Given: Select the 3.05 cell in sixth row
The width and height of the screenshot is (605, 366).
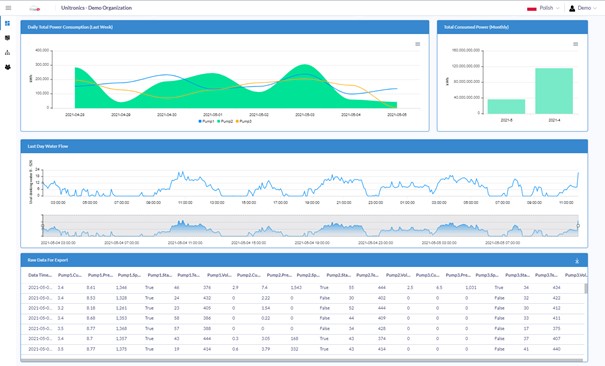Looking at the screenshot, I should pos(265,339).
